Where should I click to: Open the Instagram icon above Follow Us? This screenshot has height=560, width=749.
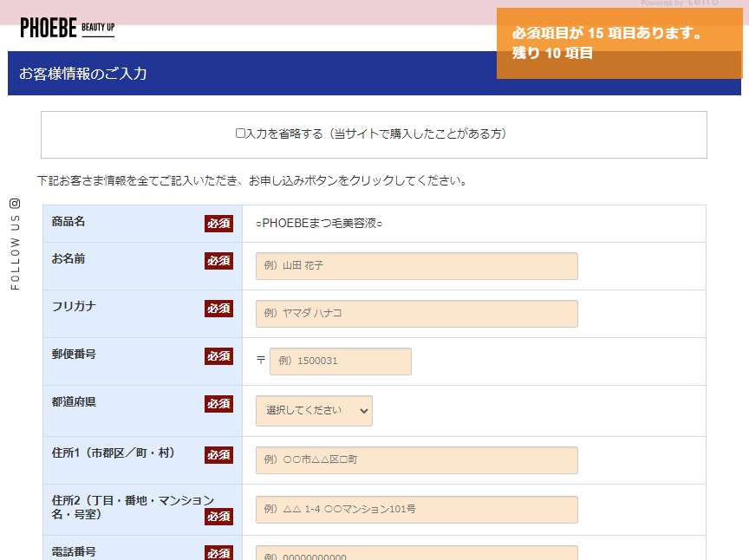click(15, 204)
